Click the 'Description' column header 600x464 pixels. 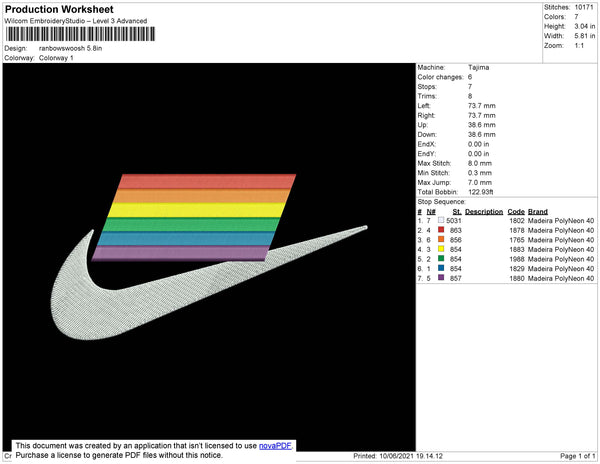[x=484, y=212]
